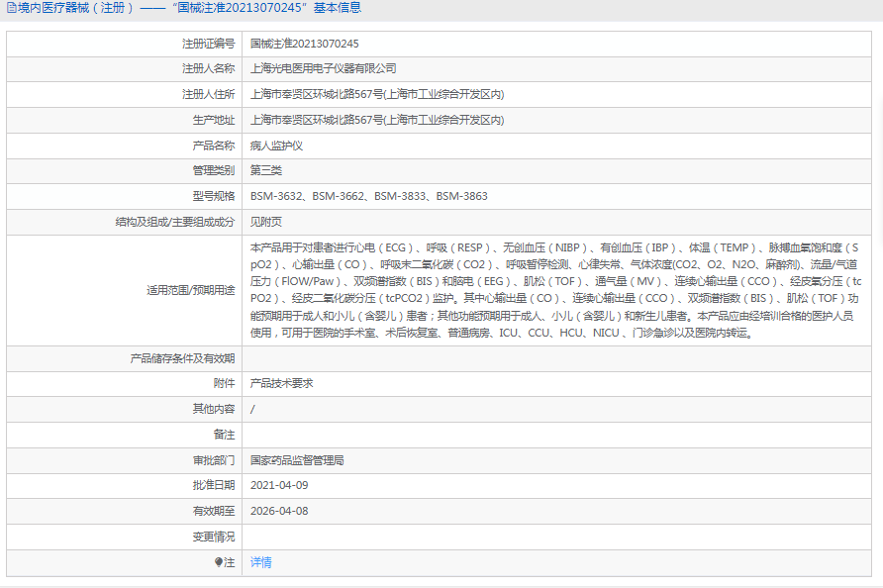Click the 生产地址 label
Viewport: 883px width, 588px height.
214,120
